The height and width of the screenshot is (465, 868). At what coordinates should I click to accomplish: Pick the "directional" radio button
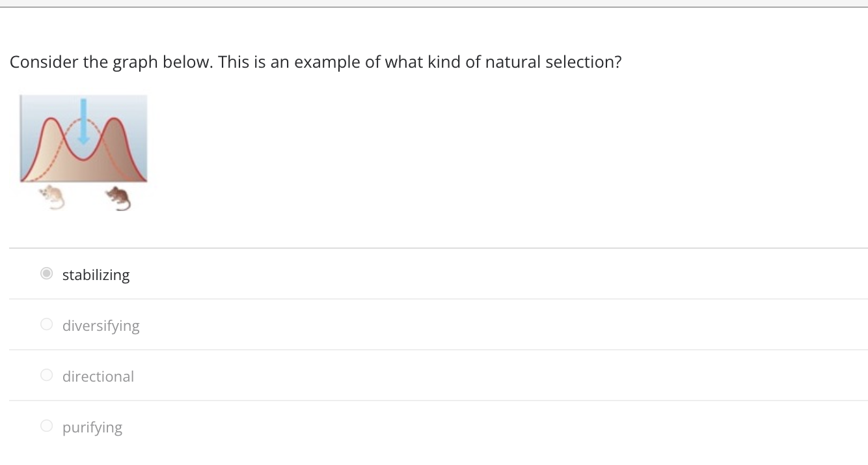coord(46,375)
